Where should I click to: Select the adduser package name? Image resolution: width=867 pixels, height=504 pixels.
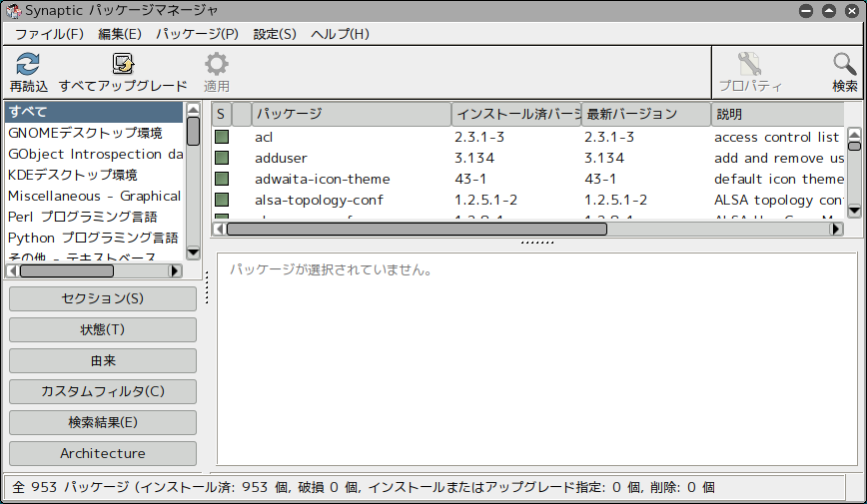click(281, 158)
